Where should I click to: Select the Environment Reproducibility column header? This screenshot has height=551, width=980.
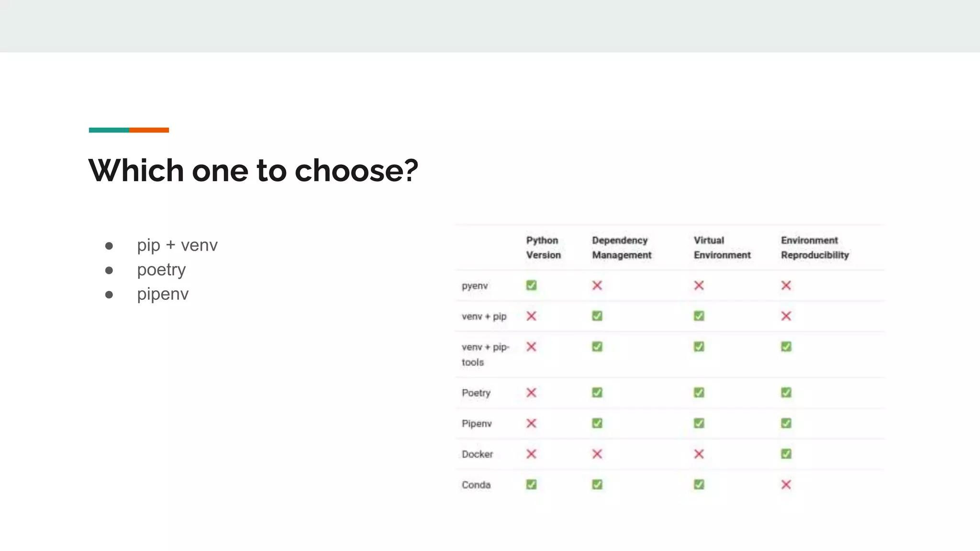(814, 248)
